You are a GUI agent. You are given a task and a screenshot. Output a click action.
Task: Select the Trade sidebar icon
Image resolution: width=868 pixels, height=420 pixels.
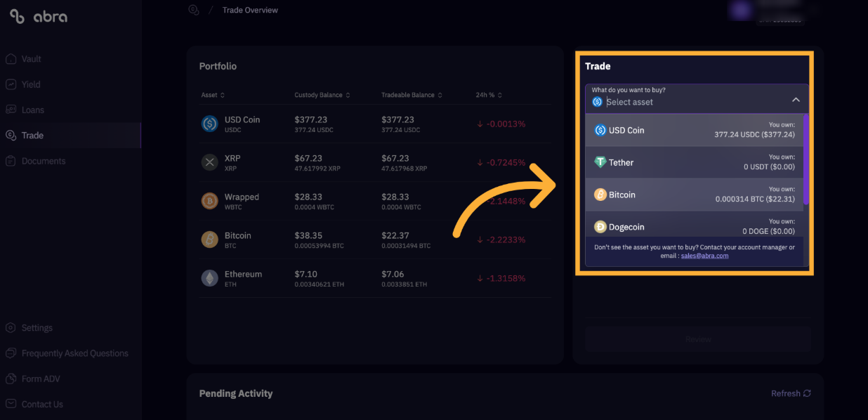(11, 136)
